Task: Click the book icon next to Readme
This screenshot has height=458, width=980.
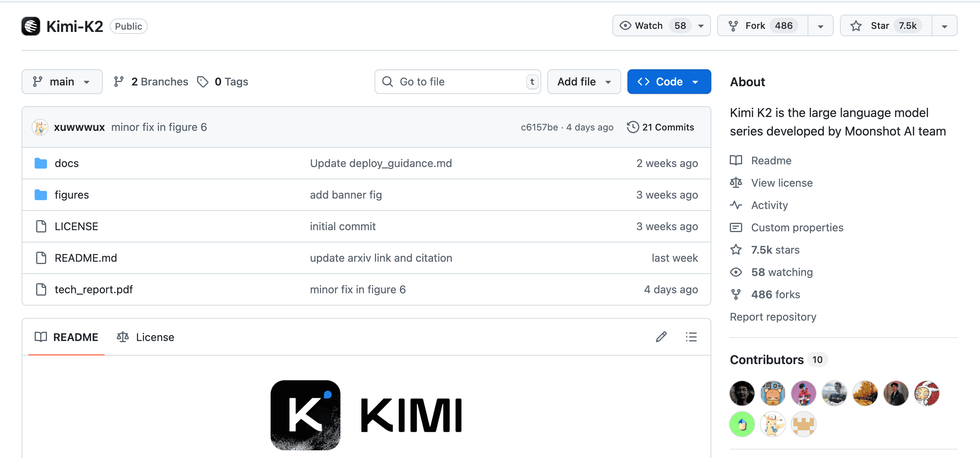Action: pyautogui.click(x=736, y=160)
